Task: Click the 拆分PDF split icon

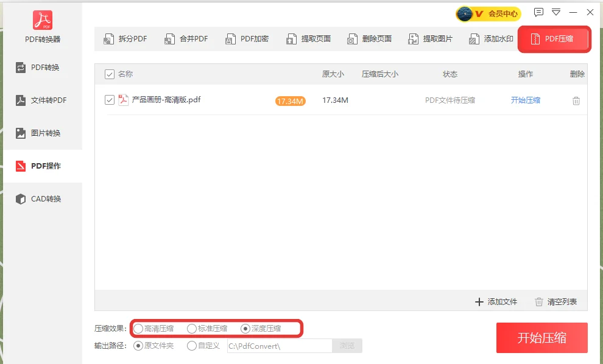Action: click(109, 39)
